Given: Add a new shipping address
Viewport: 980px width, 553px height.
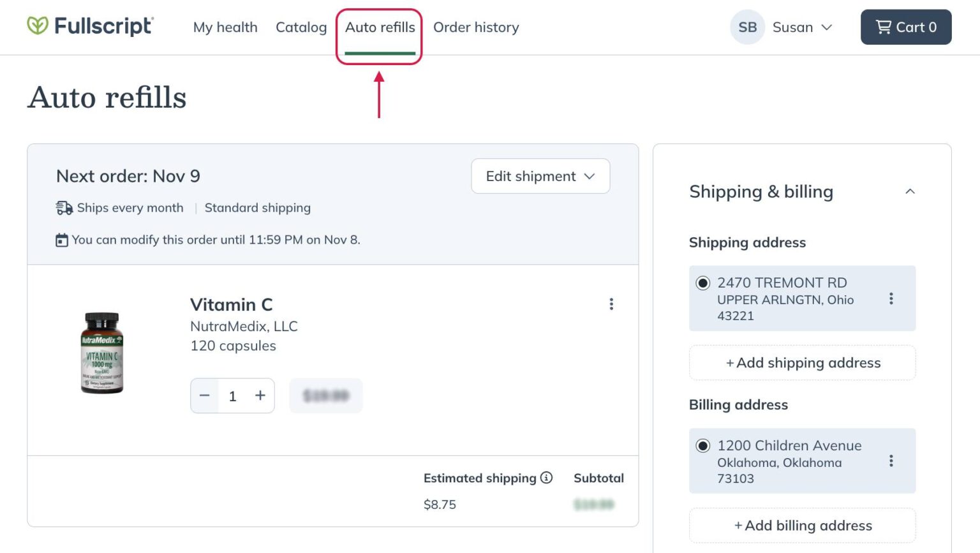Looking at the screenshot, I should point(802,362).
